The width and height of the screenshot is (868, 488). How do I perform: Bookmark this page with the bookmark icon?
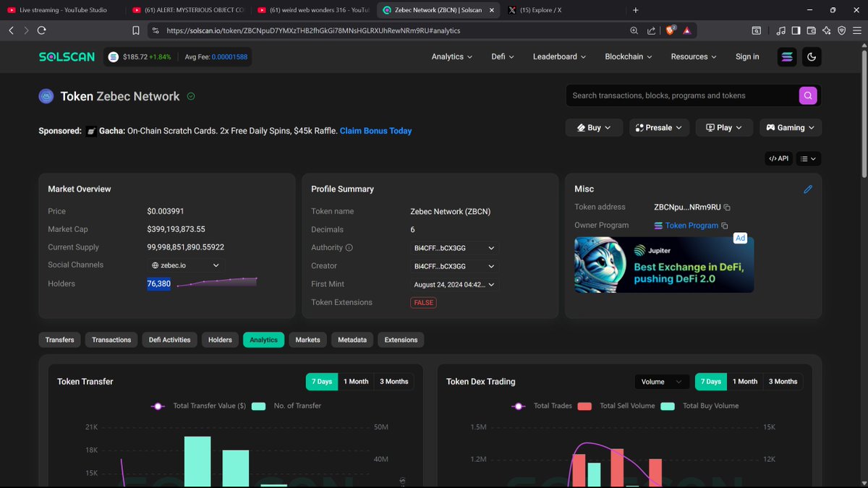[x=135, y=30]
